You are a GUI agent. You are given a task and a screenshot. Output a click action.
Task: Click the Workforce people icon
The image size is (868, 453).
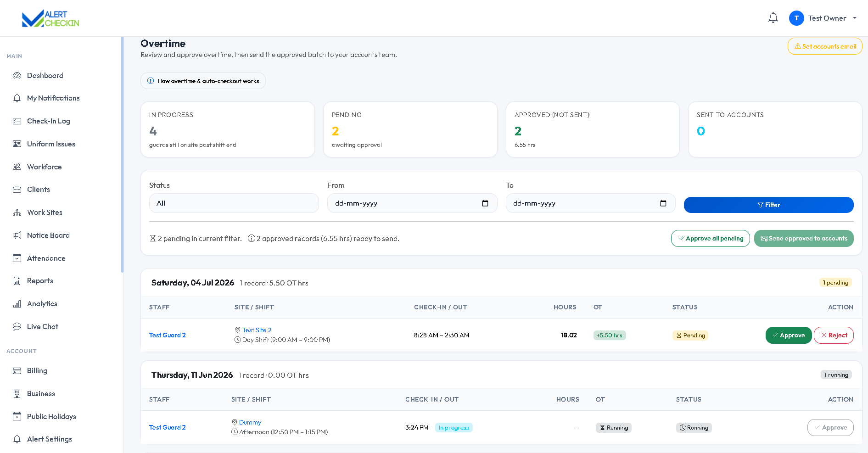coord(17,167)
